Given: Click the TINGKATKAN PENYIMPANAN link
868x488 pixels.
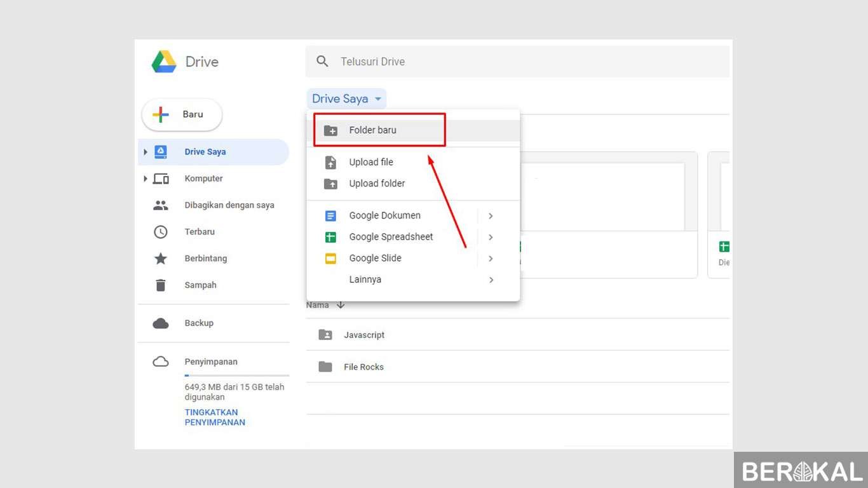Looking at the screenshot, I should pyautogui.click(x=215, y=417).
